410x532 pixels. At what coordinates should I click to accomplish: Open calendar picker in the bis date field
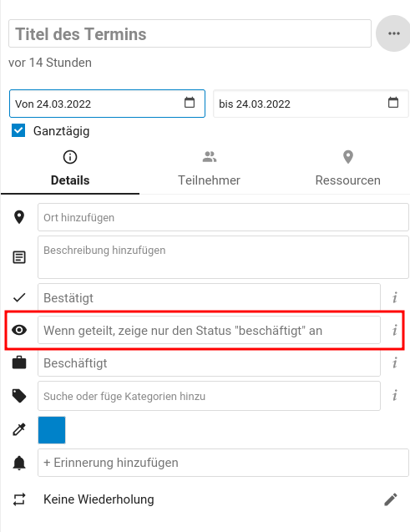pos(393,102)
